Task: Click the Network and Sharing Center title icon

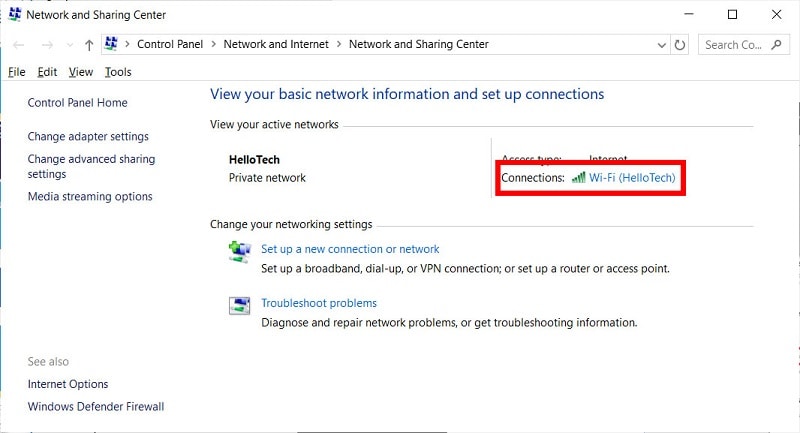Action: pyautogui.click(x=13, y=15)
